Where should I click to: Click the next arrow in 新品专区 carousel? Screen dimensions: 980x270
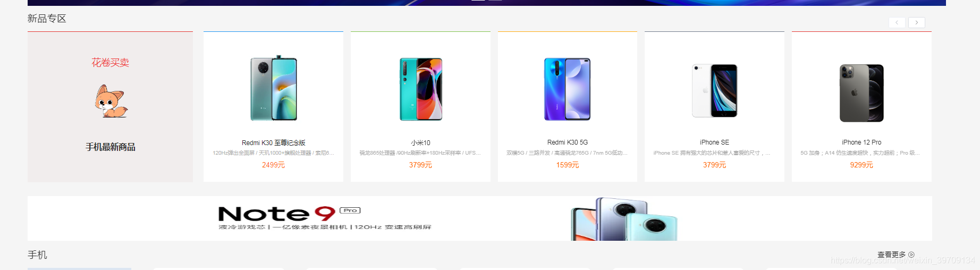click(x=917, y=22)
